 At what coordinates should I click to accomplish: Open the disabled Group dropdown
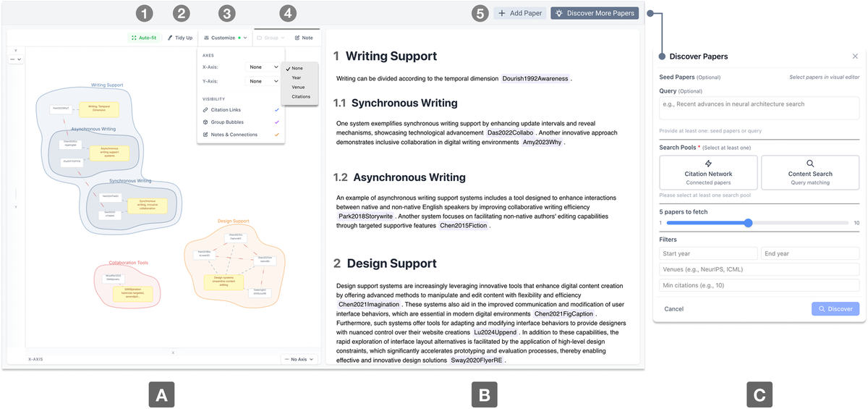[x=271, y=38]
